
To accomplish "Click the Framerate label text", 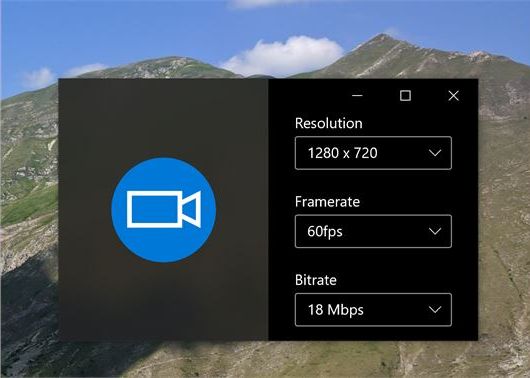I will click(327, 202).
